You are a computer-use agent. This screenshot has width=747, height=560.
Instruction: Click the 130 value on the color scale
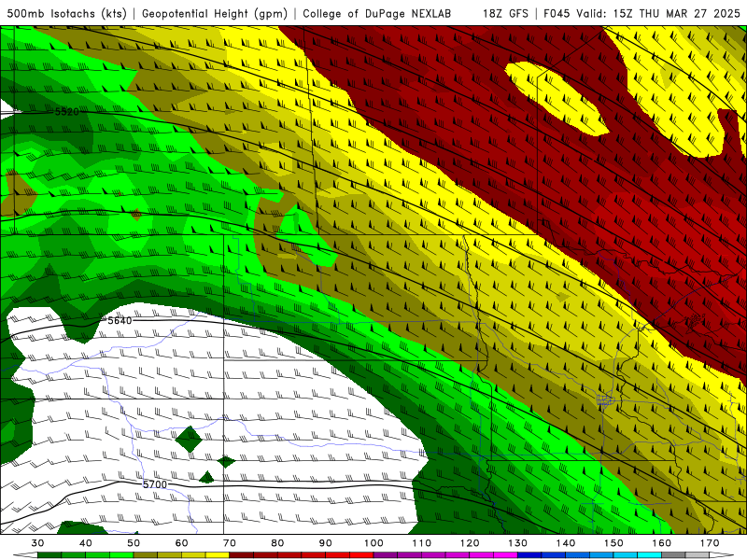518,543
